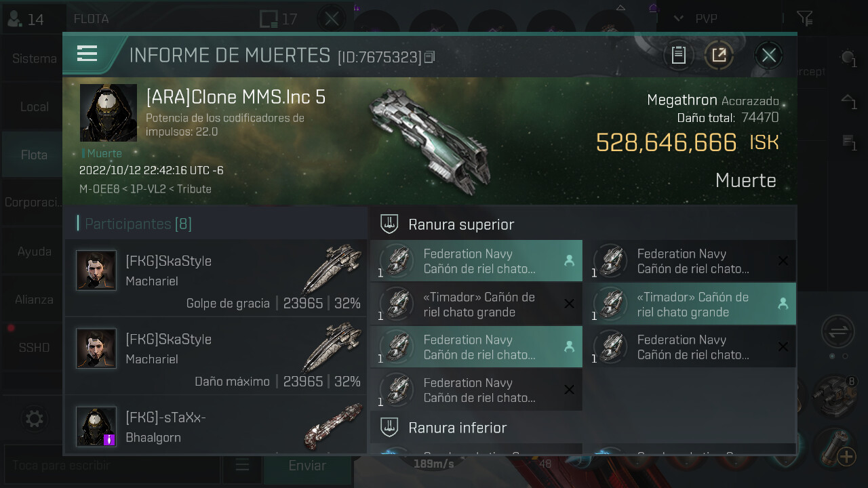Open victim portrait of Clone MMS.Inc 5
868x488 pixels.
[x=108, y=113]
